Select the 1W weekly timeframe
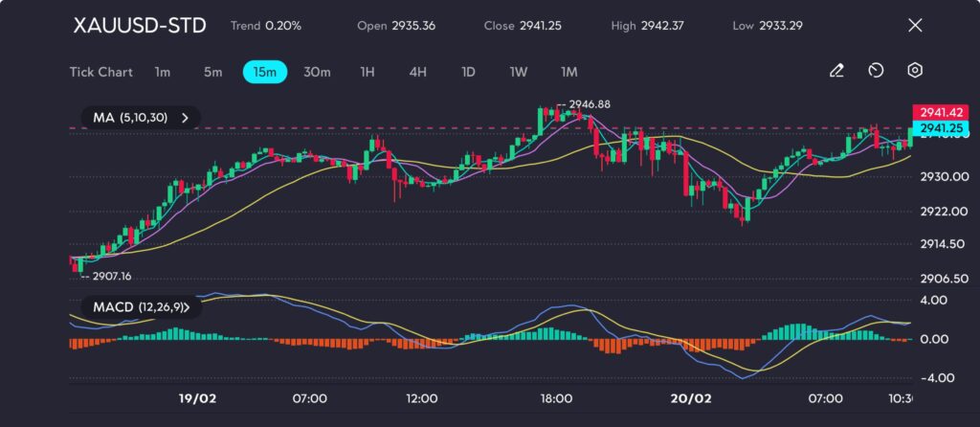The image size is (980, 427). pyautogui.click(x=518, y=72)
